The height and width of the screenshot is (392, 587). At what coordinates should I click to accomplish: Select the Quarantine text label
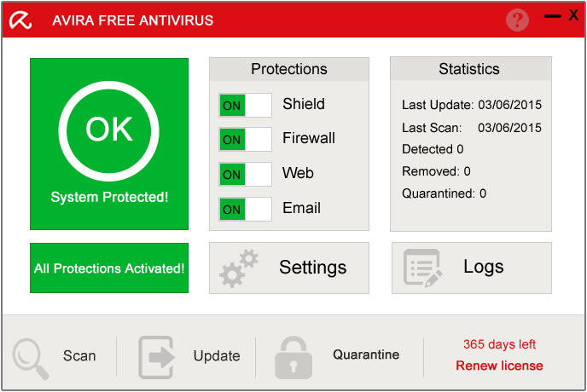366,355
